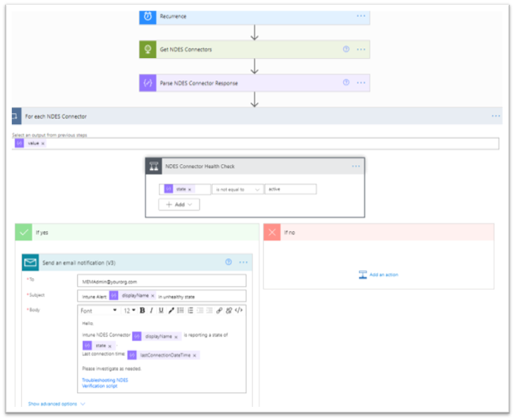Select the Get NDES Connectors step title
Image resolution: width=515 pixels, height=420 pixels.
(186, 49)
